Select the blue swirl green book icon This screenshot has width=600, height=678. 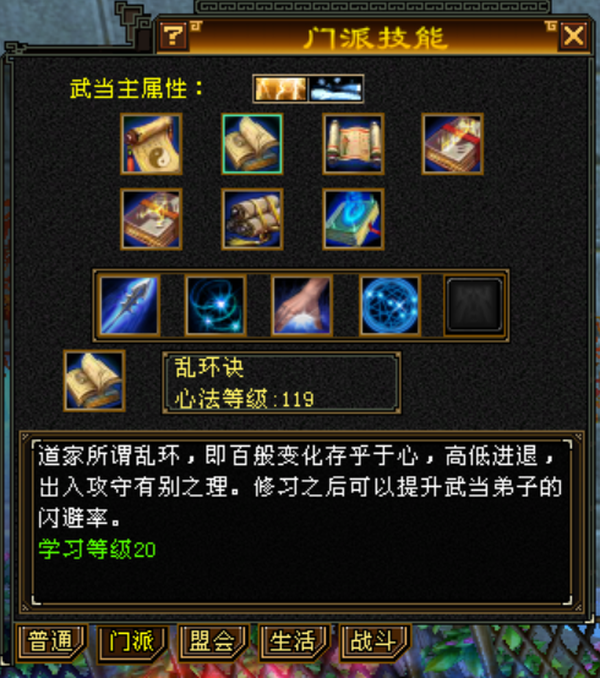[x=353, y=219]
